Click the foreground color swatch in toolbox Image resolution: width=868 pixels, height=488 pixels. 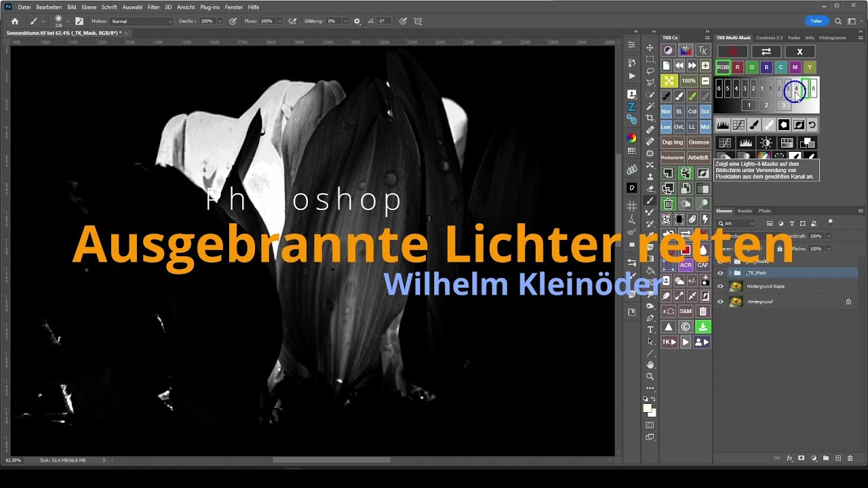coord(648,408)
